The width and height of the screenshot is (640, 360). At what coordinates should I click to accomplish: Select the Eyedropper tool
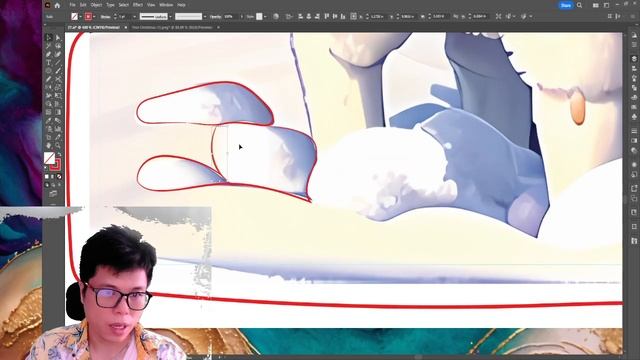pyautogui.click(x=49, y=120)
